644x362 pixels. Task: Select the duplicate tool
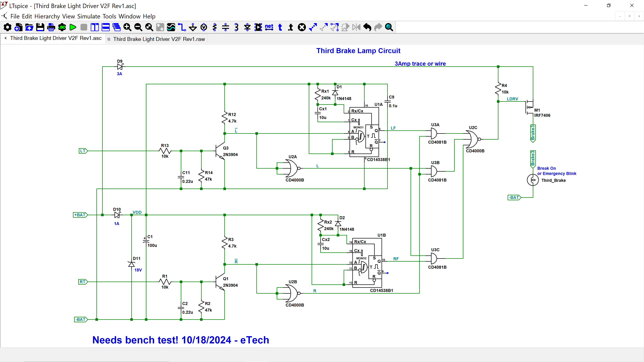313,27
